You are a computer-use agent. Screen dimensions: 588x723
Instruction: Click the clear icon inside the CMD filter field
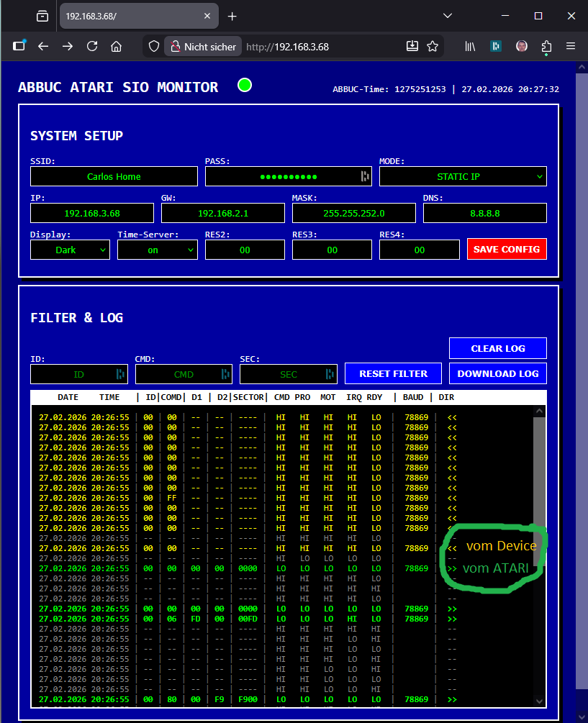224,374
